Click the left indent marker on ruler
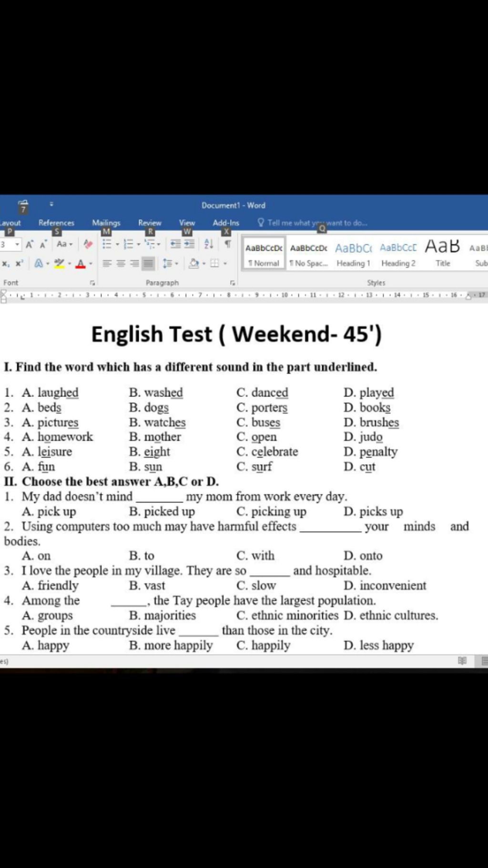 (4, 296)
